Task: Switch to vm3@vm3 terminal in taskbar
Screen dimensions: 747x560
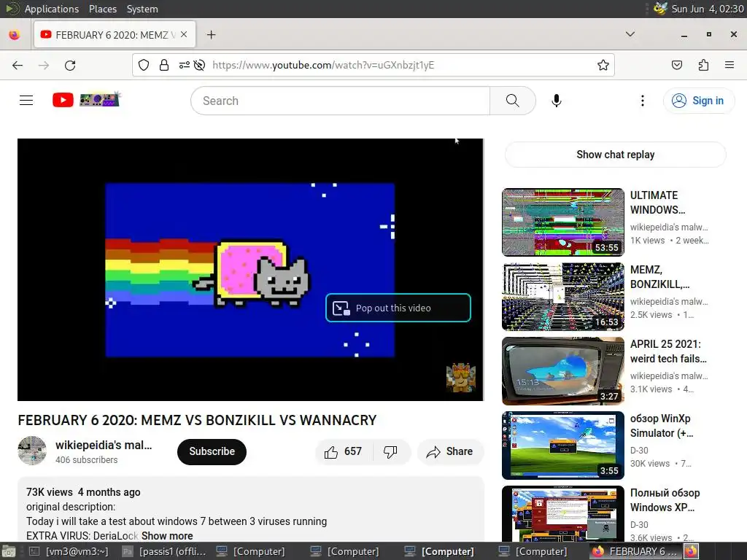Action: point(69,551)
